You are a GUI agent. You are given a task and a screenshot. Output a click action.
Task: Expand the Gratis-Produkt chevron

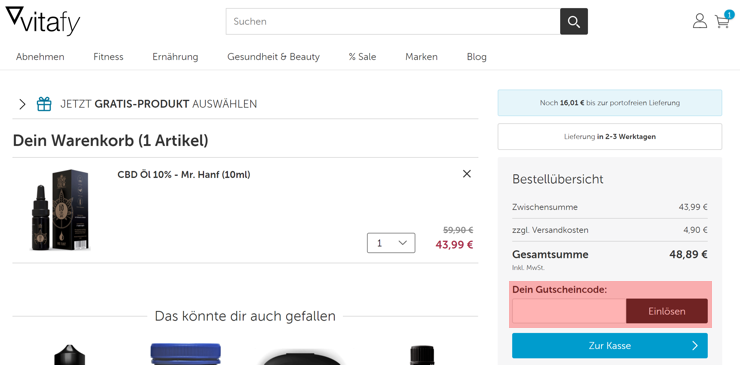(22, 104)
